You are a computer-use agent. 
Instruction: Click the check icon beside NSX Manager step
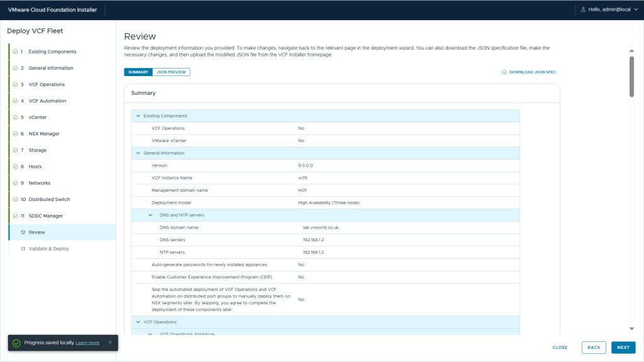point(15,134)
